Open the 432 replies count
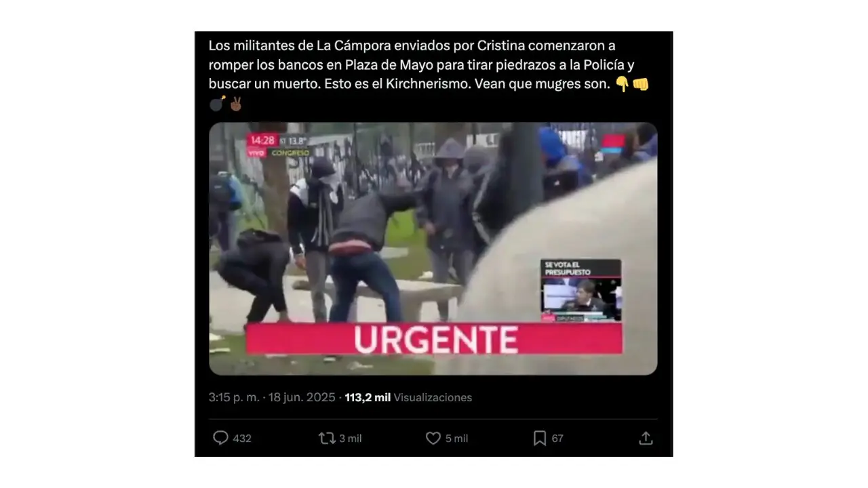Image resolution: width=868 pixels, height=488 pixels. click(x=242, y=439)
